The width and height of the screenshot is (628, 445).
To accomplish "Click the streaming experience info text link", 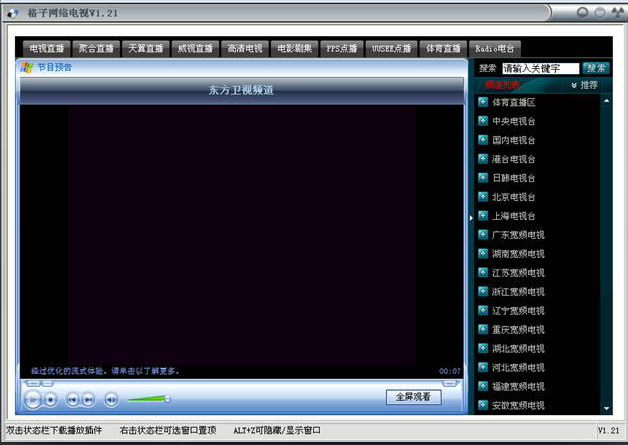I will click(105, 371).
